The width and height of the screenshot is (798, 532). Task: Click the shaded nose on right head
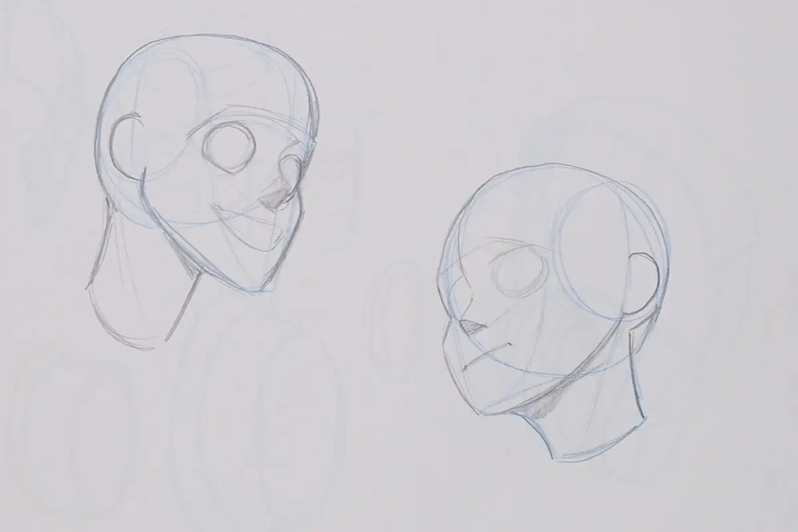pos(473,326)
